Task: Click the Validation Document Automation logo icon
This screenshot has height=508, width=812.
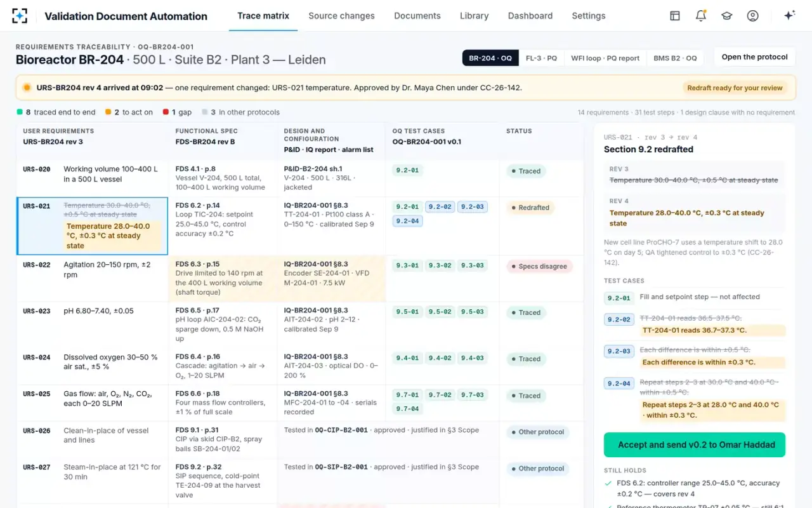Action: (x=20, y=16)
